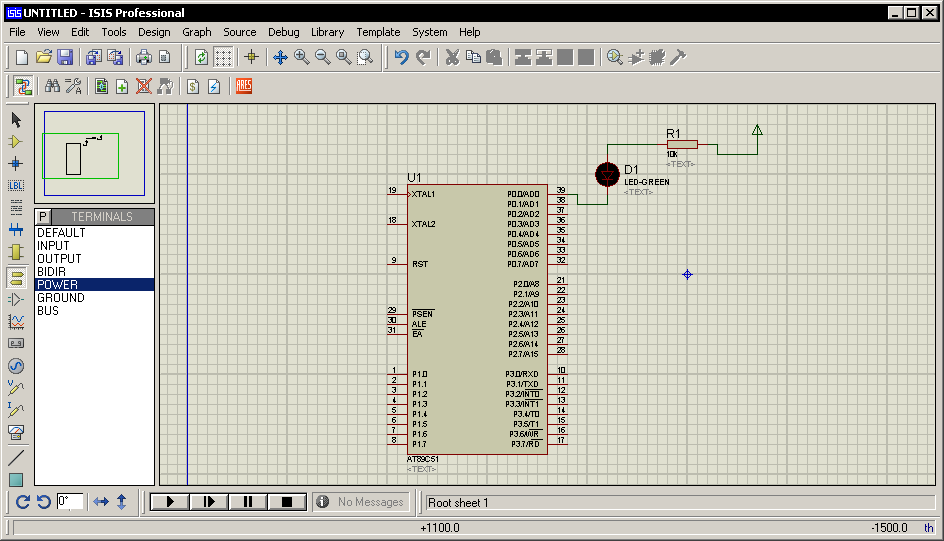Switch to Terminals mode
Image resolution: width=944 pixels, height=541 pixels.
point(16,277)
